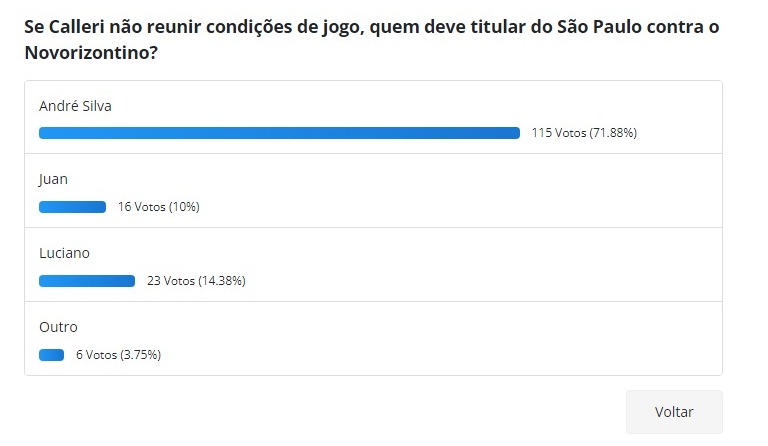
Task: Select the Luciano option label
Action: pyautogui.click(x=64, y=253)
